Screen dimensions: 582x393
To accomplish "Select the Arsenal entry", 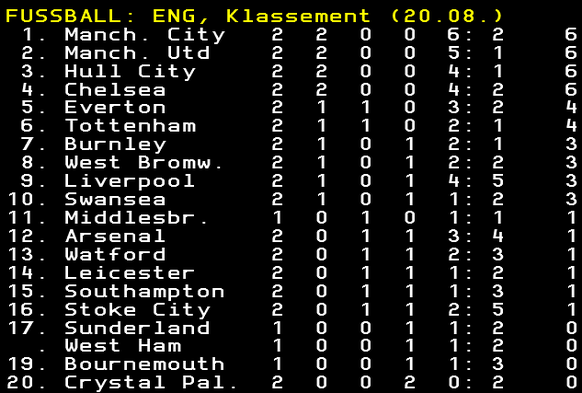I will pyautogui.click(x=115, y=236).
